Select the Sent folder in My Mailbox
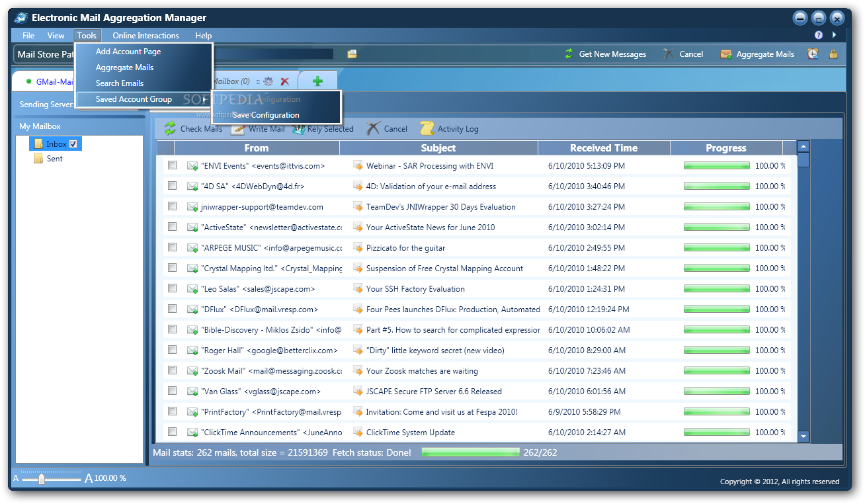 (55, 159)
